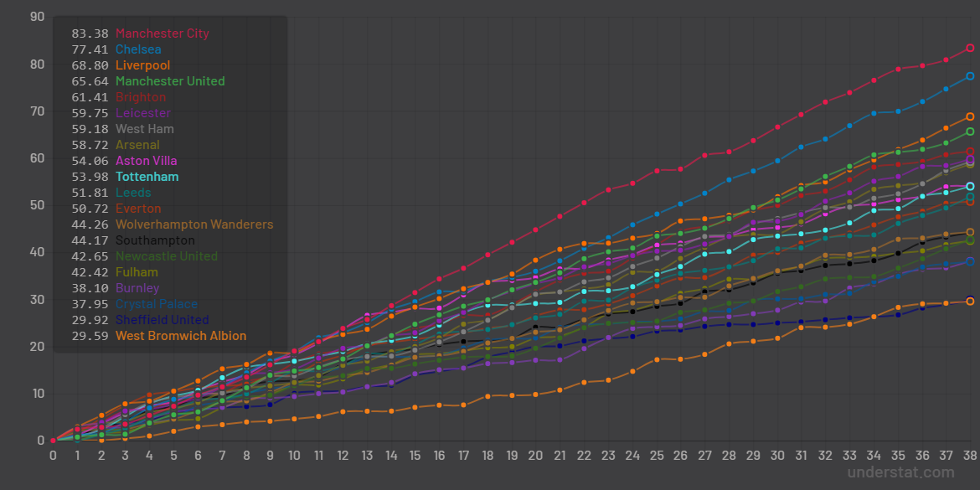The image size is (980, 490).
Task: Click West Bromwich Albion legend entry
Action: pyautogui.click(x=181, y=336)
